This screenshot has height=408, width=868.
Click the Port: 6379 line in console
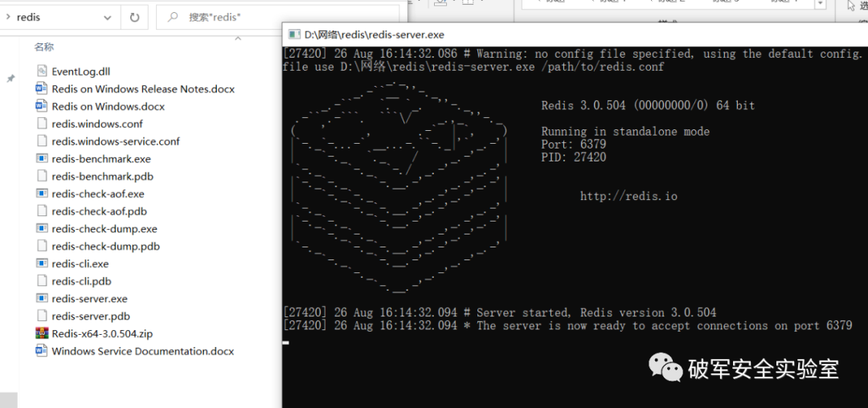coord(574,145)
